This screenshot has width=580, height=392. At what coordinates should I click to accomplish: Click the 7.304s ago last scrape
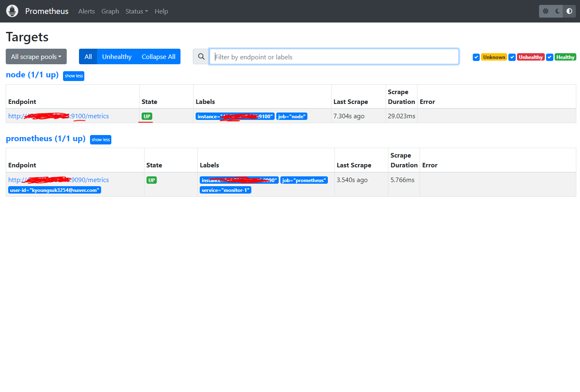(x=349, y=116)
